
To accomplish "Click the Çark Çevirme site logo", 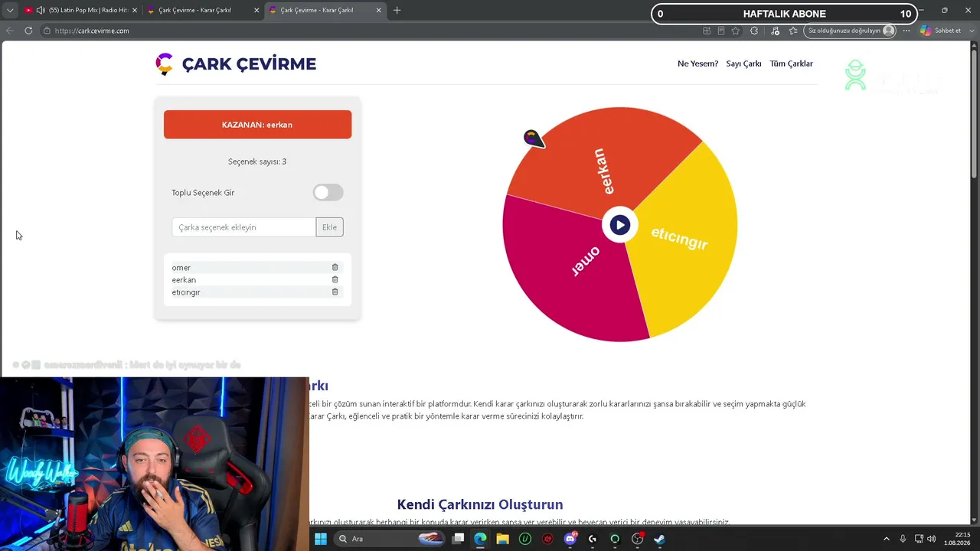I will 236,64.
